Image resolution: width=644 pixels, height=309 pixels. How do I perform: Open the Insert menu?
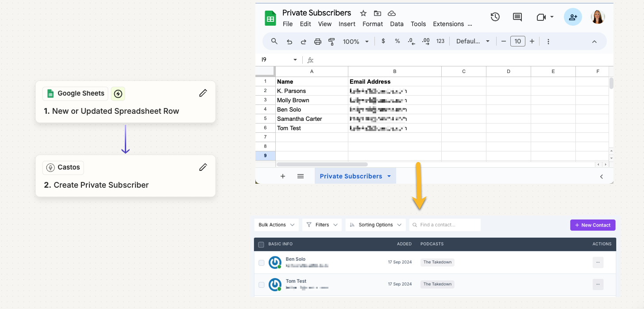(x=347, y=24)
